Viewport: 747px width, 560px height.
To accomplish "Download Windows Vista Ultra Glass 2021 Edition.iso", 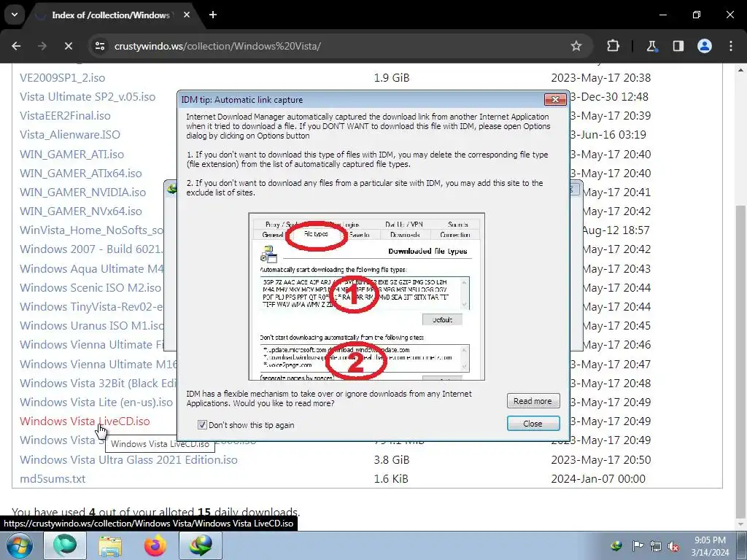I will coord(128,460).
